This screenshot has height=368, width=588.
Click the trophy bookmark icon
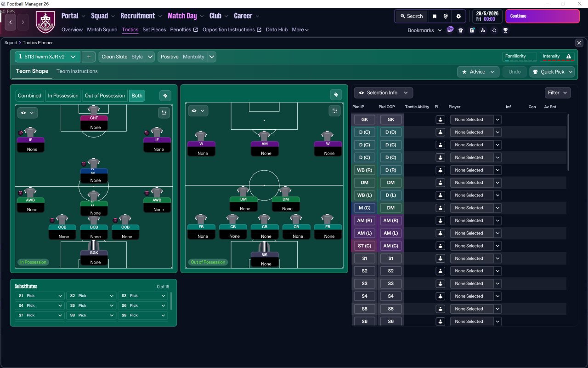(x=505, y=30)
